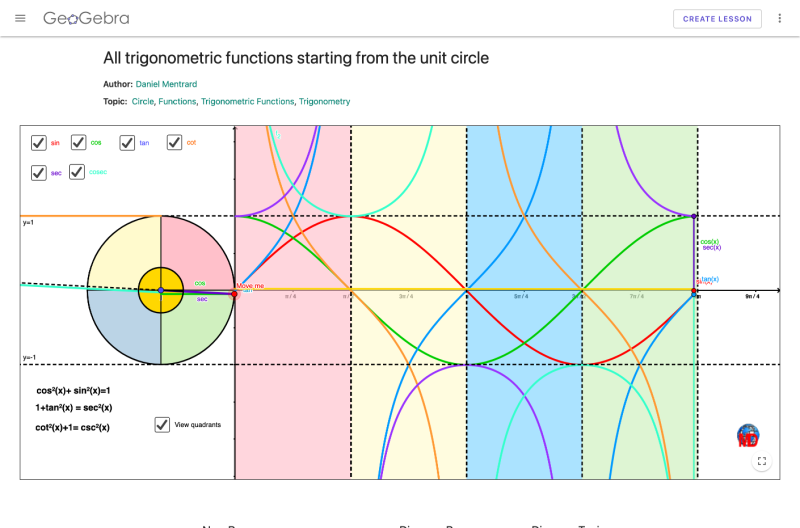Screen dimensions: 800x528
Task: Click the point at the sec curve endpoint
Action: pos(696,216)
